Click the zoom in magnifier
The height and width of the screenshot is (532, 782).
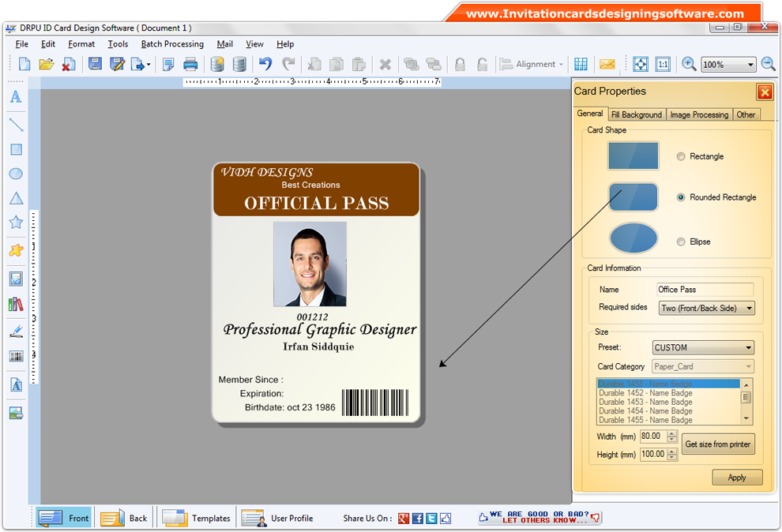click(x=689, y=64)
